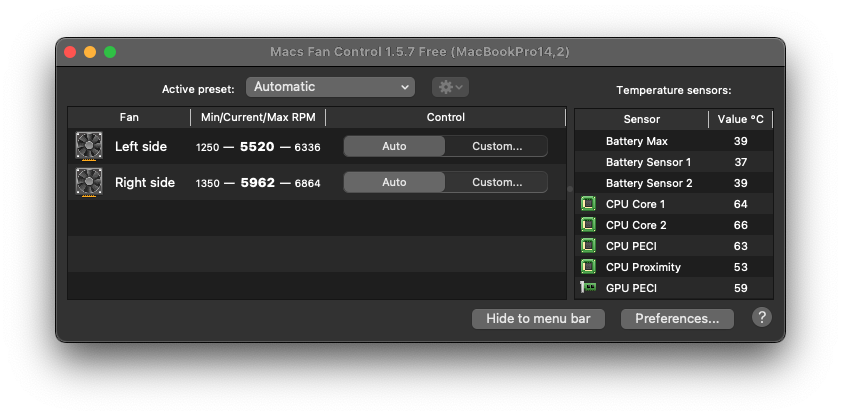841x416 pixels.
Task: Click the GPU PECI card icon
Action: tap(588, 288)
